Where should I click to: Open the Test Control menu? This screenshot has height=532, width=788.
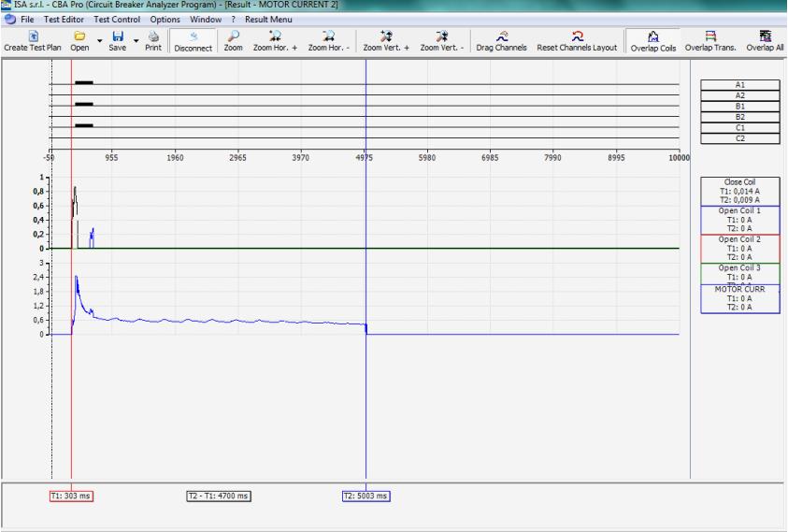pyautogui.click(x=117, y=19)
